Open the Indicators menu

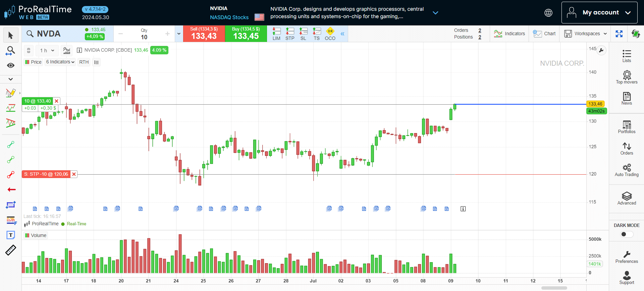(509, 34)
